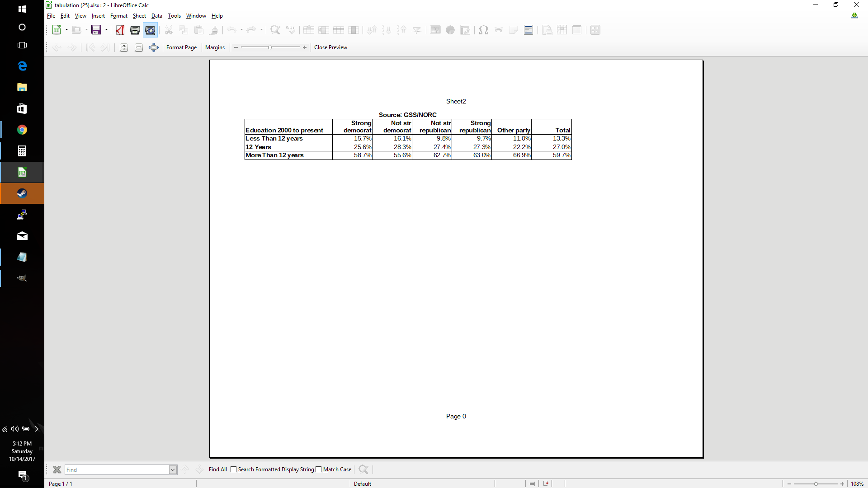
Task: Toggle the Print Preview icon
Action: tap(150, 30)
